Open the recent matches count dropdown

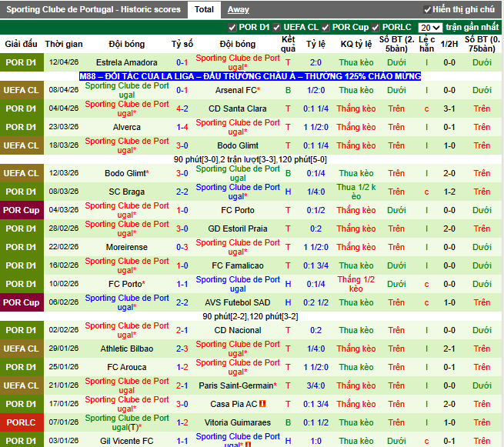pyautogui.click(x=429, y=27)
